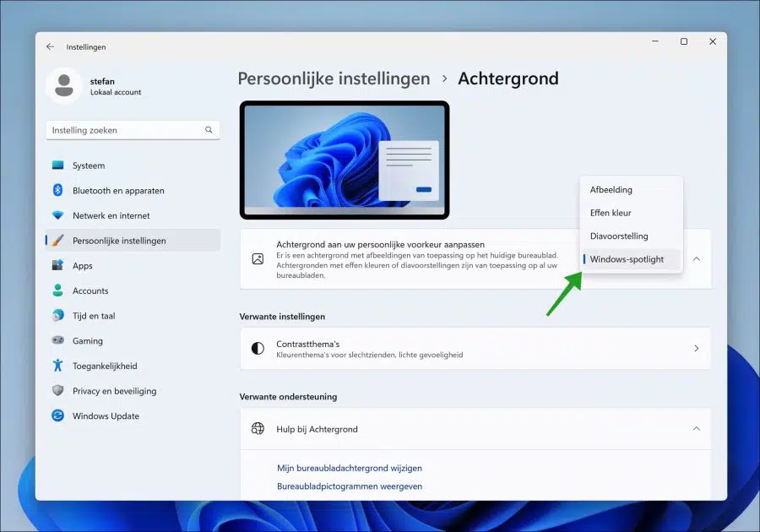Click the Gaming controller icon

[57, 340]
